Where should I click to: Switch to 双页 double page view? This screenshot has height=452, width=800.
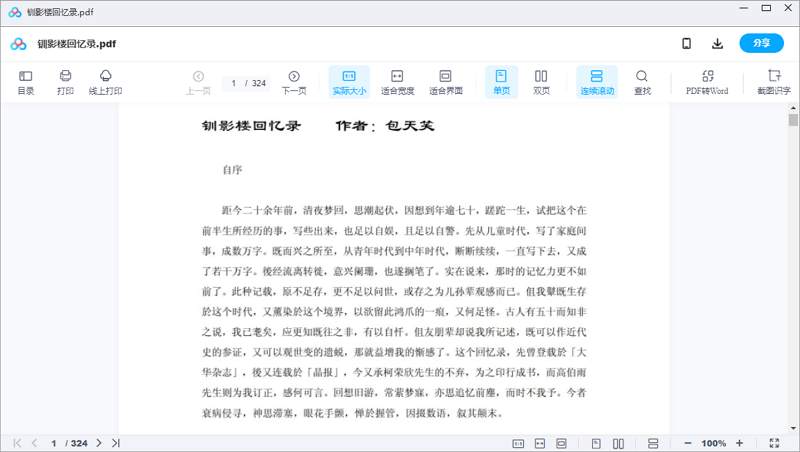click(541, 82)
